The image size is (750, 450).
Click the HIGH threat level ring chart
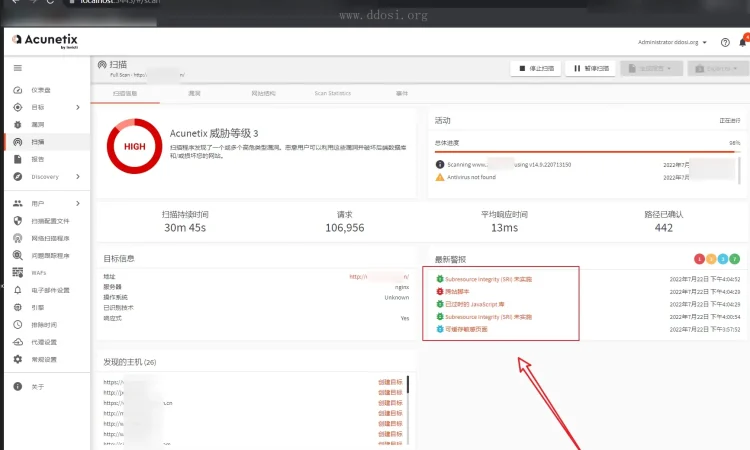134,146
